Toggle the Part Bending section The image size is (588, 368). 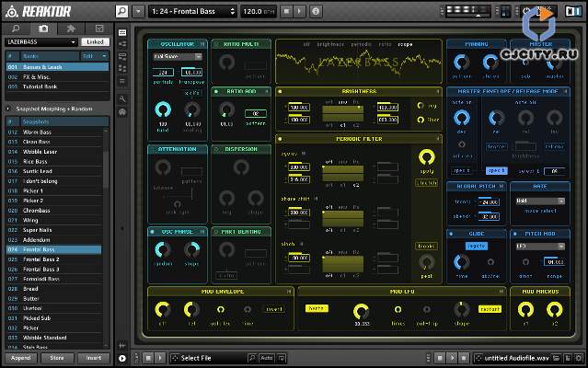(x=216, y=232)
